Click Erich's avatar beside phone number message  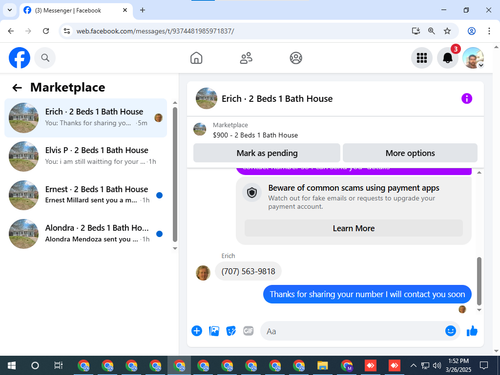pyautogui.click(x=203, y=273)
